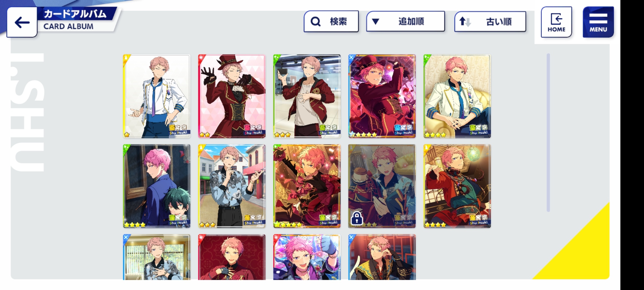The image size is (644, 290).
Task: Open the two-star red top hat card
Action: pos(232,96)
